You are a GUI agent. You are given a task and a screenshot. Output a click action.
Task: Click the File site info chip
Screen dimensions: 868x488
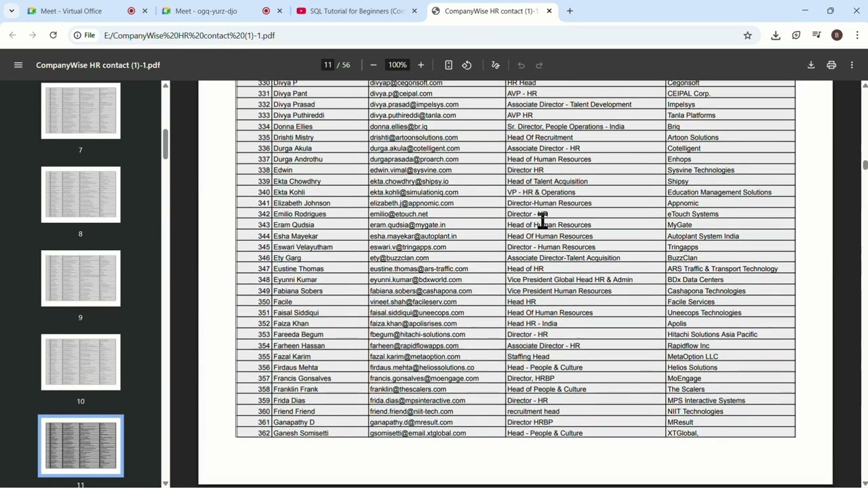[85, 35]
